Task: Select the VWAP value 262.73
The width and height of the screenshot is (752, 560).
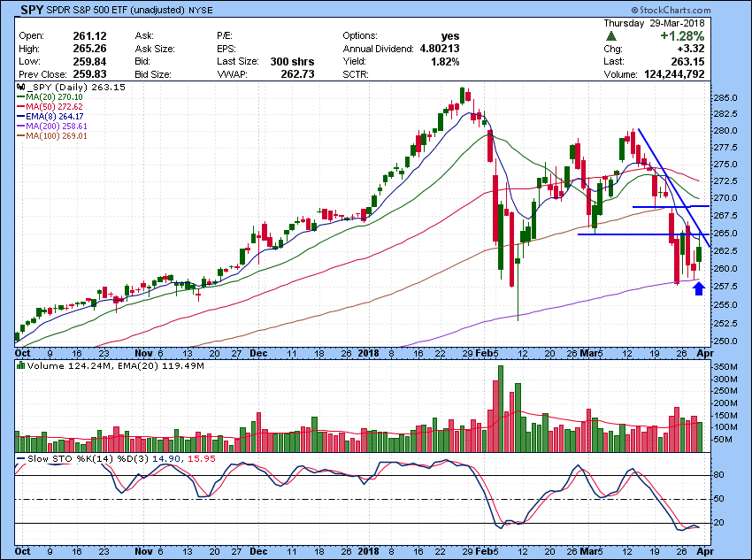Action: (297, 74)
